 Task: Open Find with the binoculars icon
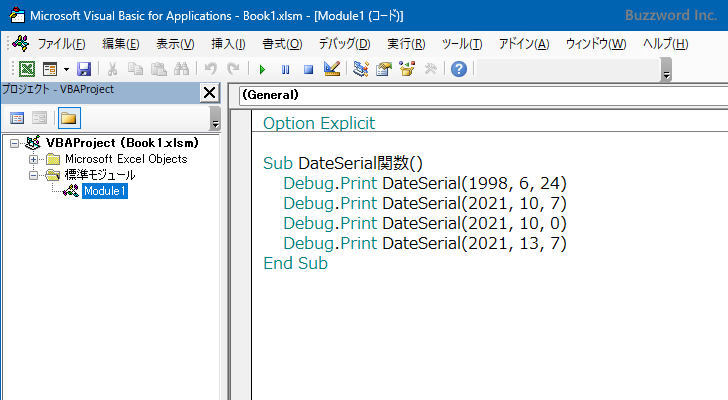click(x=181, y=69)
